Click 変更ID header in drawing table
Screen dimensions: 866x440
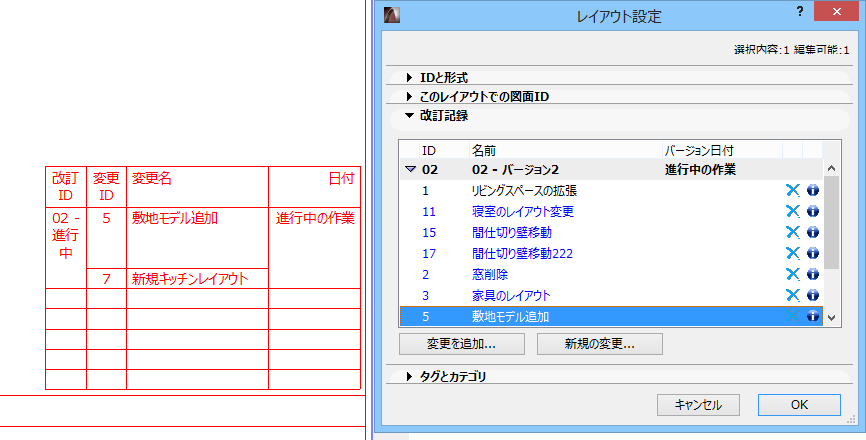107,187
